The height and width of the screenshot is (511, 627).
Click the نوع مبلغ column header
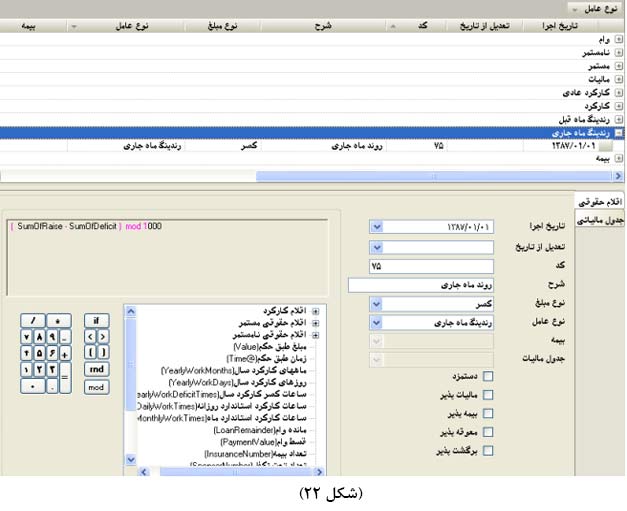pos(223,26)
